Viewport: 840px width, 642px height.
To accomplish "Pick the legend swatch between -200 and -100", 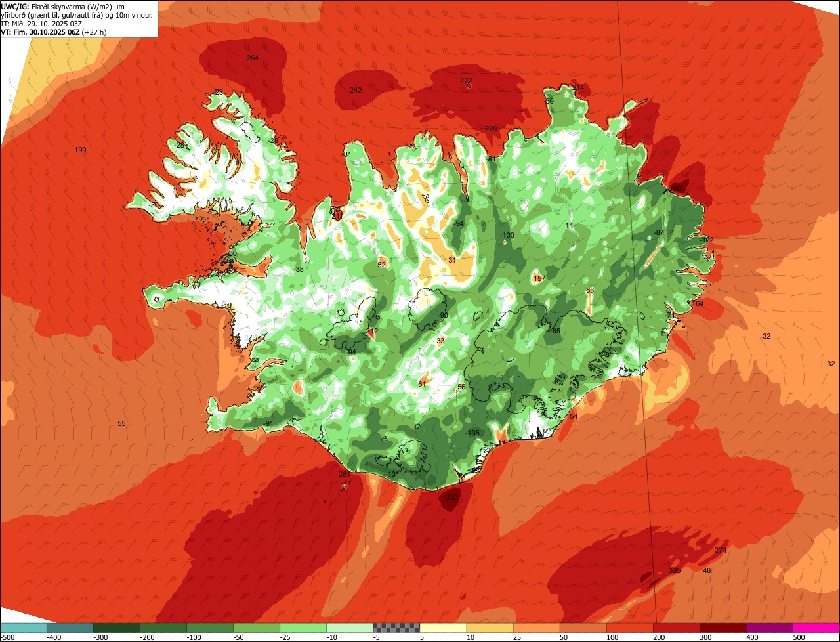I will pyautogui.click(x=163, y=628).
